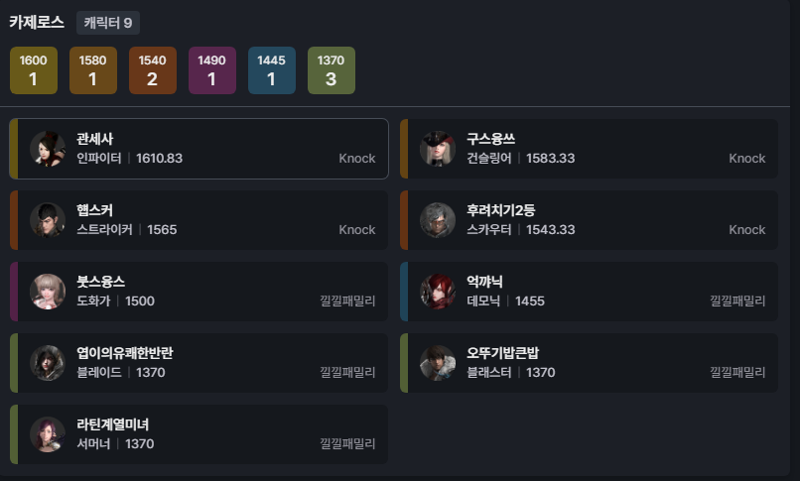Click the purple 1490 level badge

(x=212, y=70)
